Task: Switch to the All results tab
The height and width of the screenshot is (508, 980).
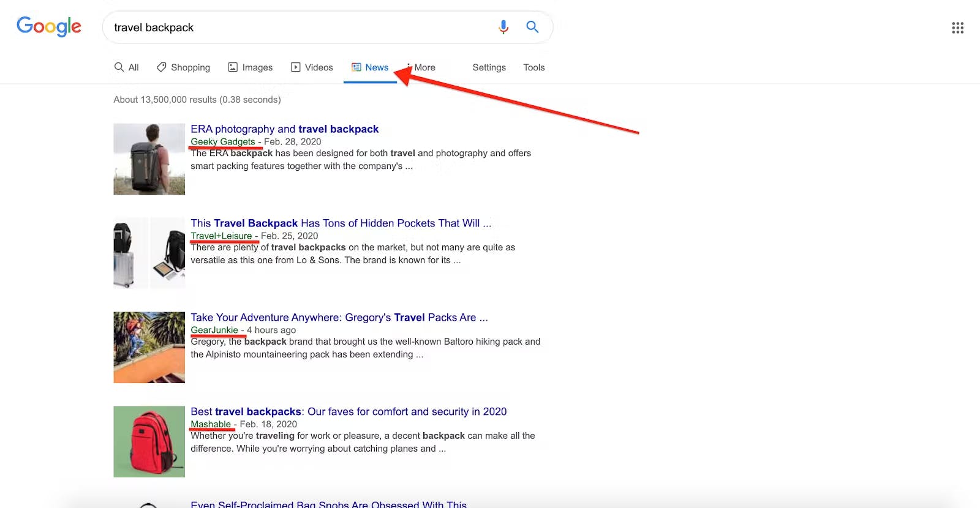Action: tap(127, 67)
